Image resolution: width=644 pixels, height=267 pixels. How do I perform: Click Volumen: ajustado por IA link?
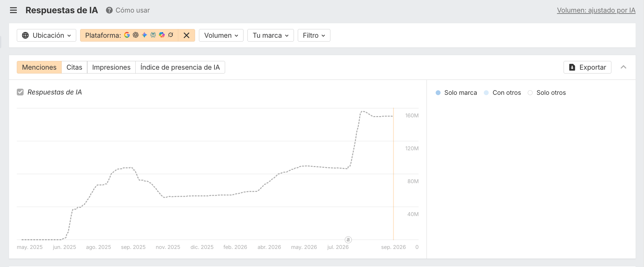coord(596,10)
